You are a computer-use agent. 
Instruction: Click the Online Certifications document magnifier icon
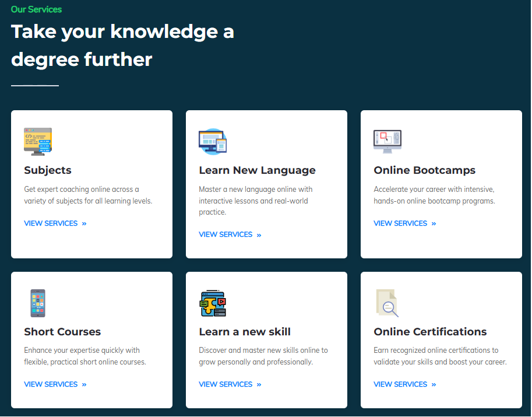[x=387, y=303]
